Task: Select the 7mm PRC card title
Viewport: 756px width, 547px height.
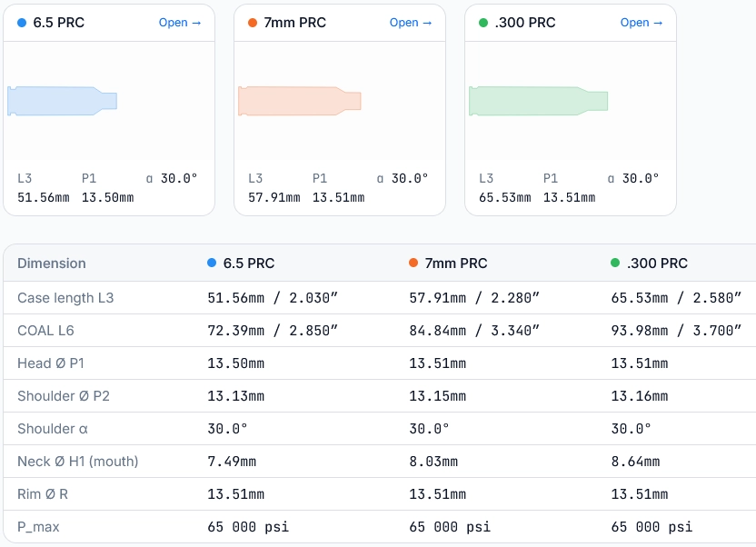Action: click(x=294, y=23)
